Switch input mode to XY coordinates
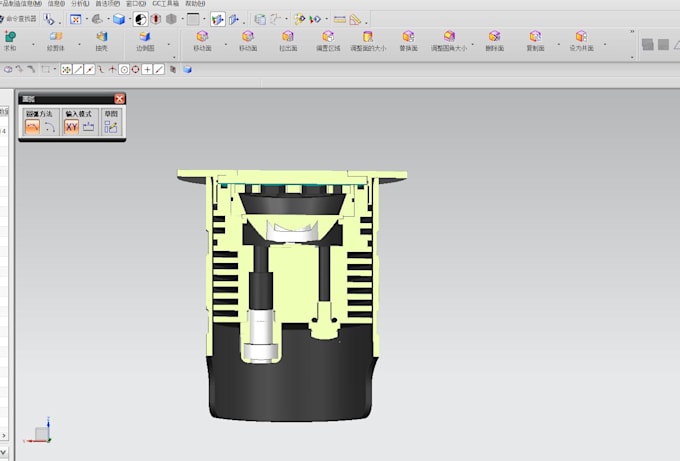The height and width of the screenshot is (461, 680). coord(71,127)
